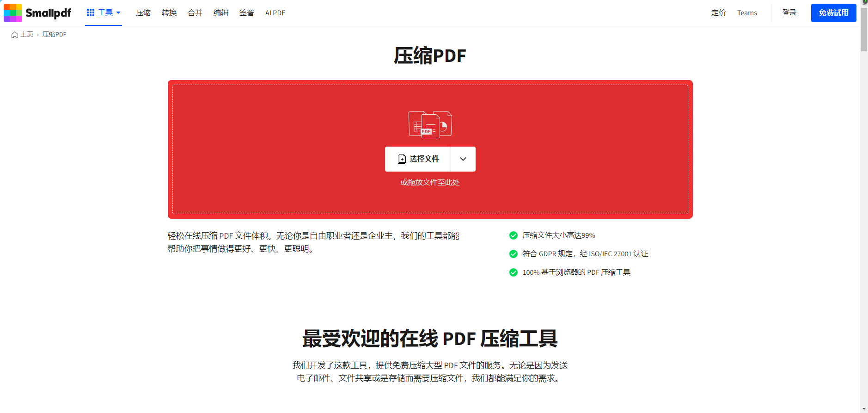Select 合并 in the navigation bar
This screenshot has width=868, height=413.
[x=195, y=13]
